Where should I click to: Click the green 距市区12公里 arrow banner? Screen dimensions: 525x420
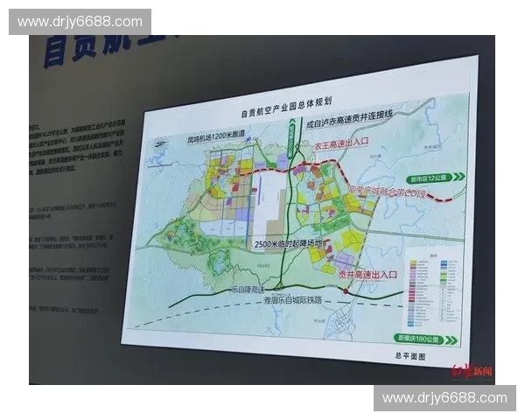436,178
